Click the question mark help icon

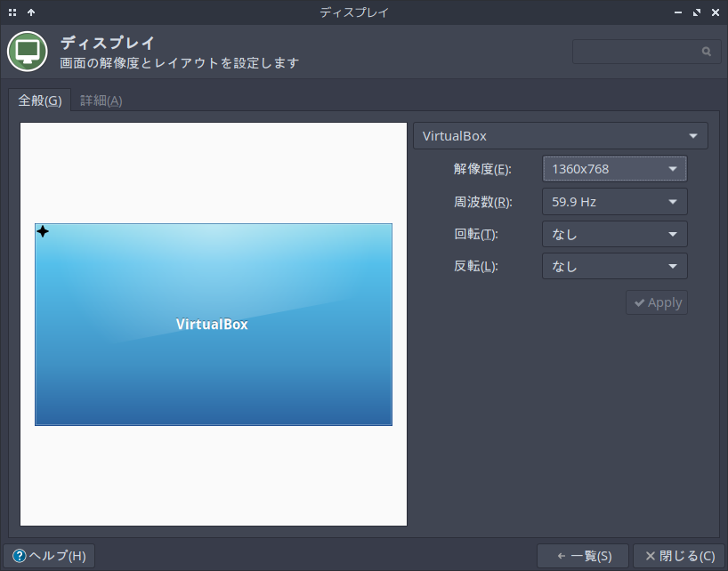tap(20, 556)
